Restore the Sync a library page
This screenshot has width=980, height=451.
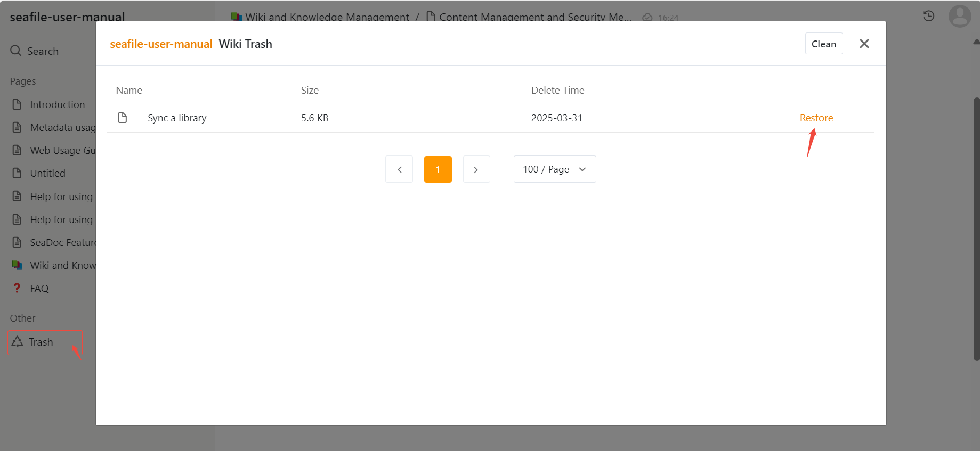click(x=816, y=118)
